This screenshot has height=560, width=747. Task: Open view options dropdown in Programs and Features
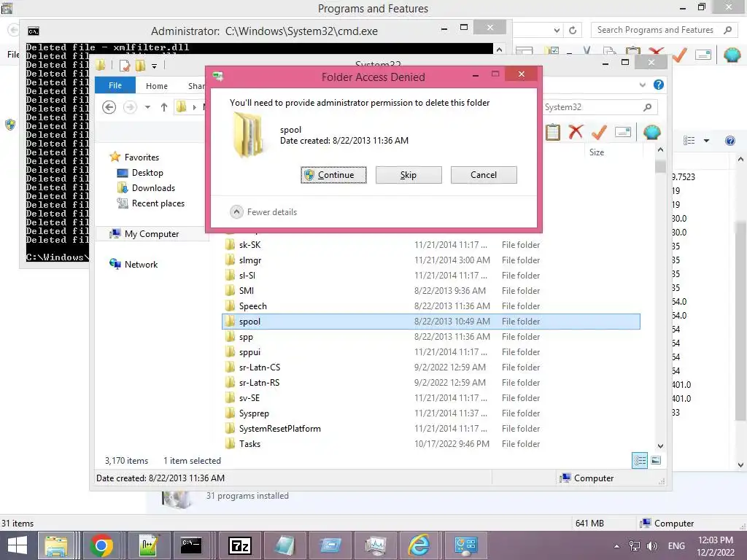[706, 141]
